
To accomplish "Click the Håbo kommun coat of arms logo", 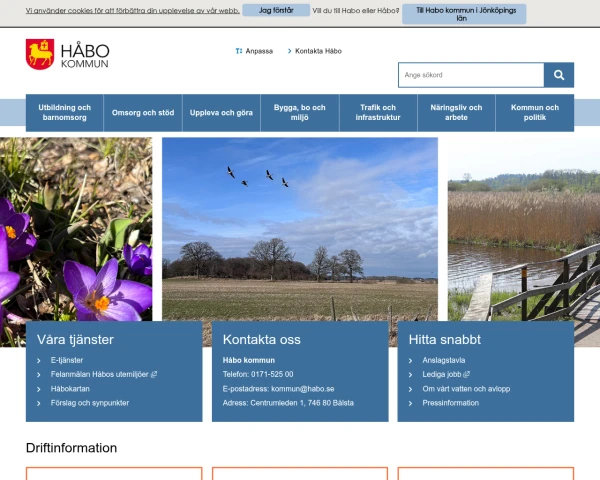I will tap(40, 54).
